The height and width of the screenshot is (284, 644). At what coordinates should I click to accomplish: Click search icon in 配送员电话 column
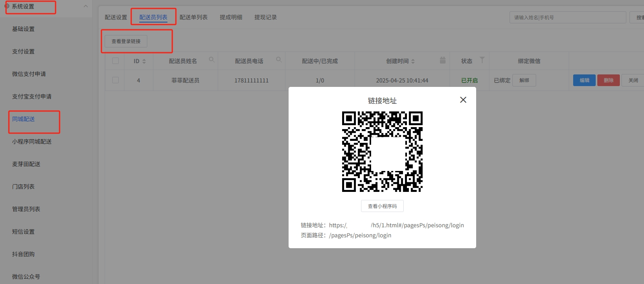[x=279, y=60]
